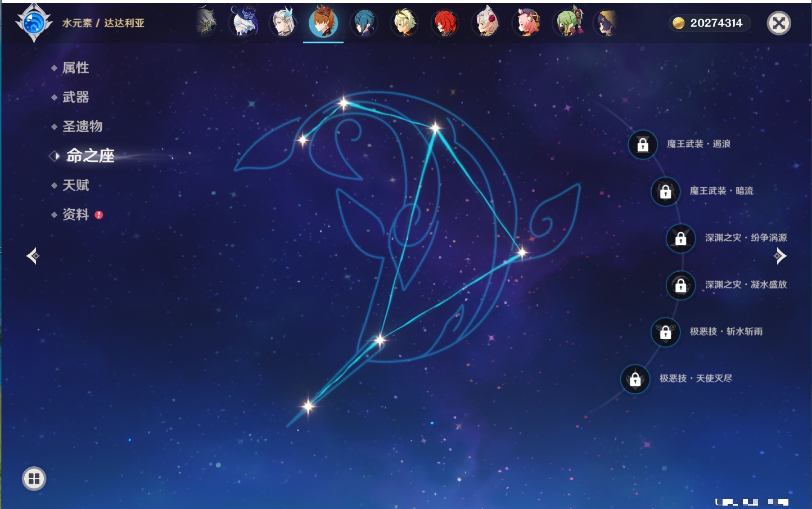Open the 圣遗物 artifacts tab
This screenshot has width=812, height=509.
click(x=82, y=127)
